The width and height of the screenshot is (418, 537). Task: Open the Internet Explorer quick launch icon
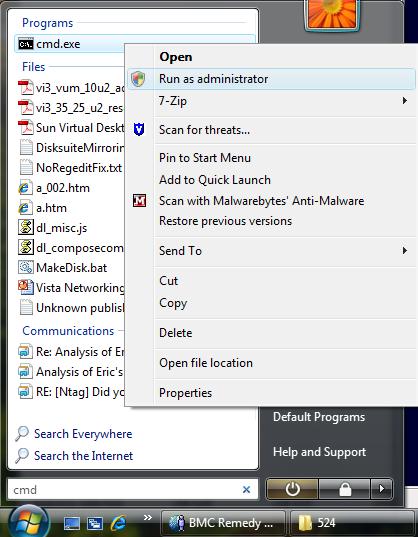coord(118,522)
